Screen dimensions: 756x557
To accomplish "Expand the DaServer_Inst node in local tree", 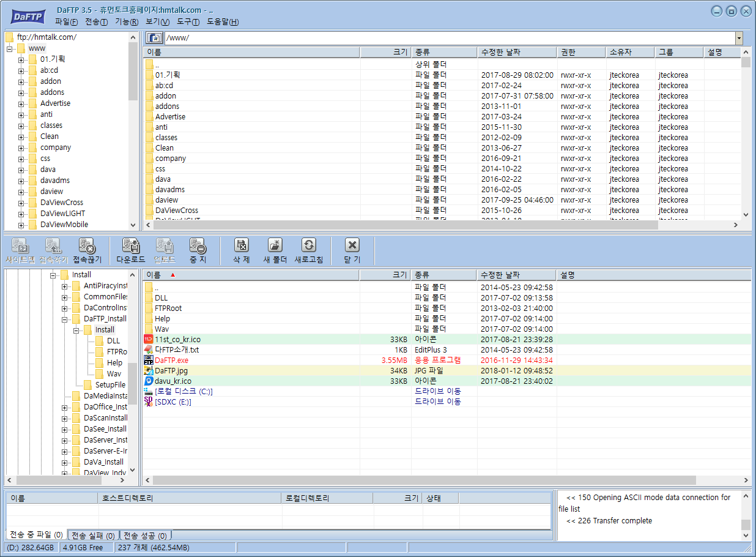I will (x=64, y=440).
